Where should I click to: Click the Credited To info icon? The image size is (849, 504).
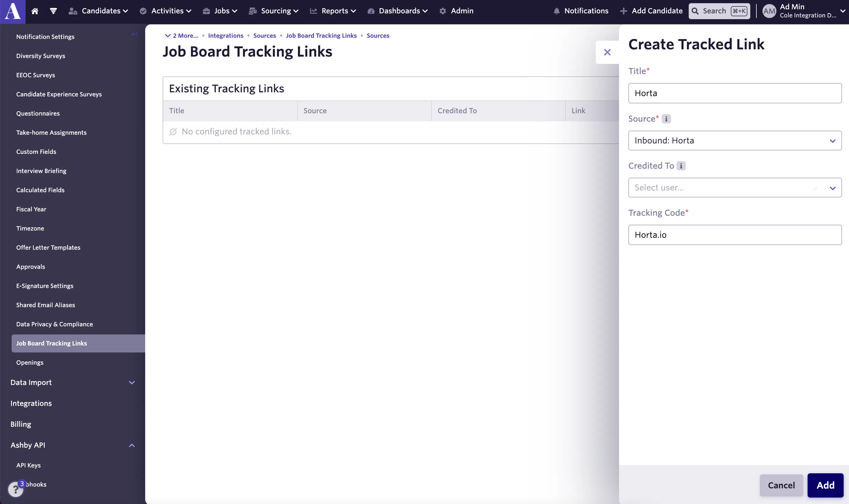pyautogui.click(x=681, y=166)
